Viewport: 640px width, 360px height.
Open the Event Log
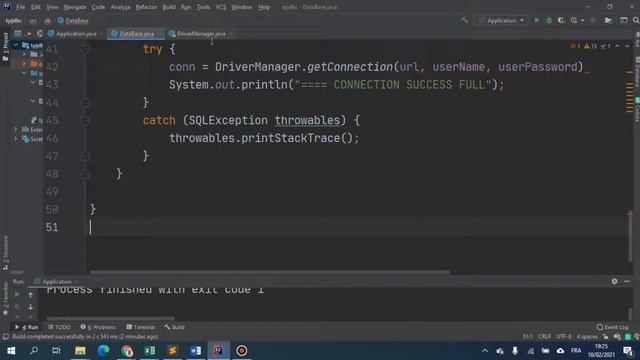click(612, 327)
